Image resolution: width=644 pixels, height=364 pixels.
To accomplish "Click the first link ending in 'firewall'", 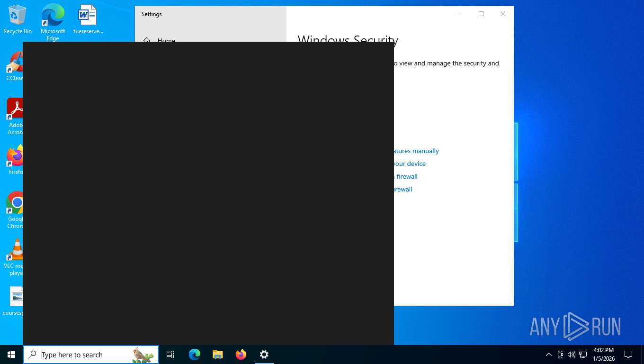I will pos(406,176).
